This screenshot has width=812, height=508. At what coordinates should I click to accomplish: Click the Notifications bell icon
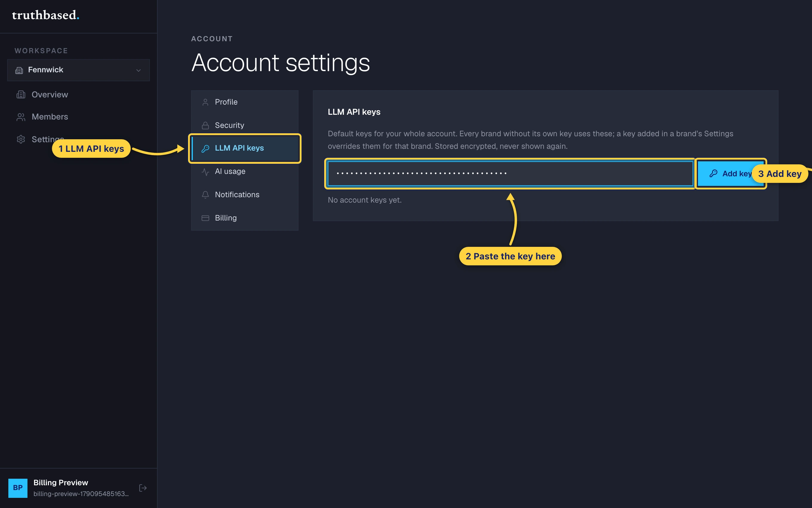(x=205, y=195)
